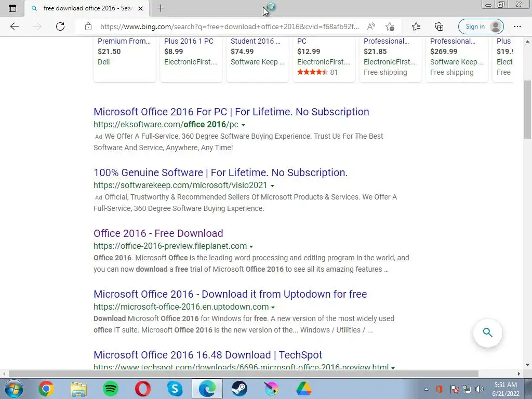
Task: Expand dropdown arrow next to eksoftware.com URL
Action: (243, 125)
